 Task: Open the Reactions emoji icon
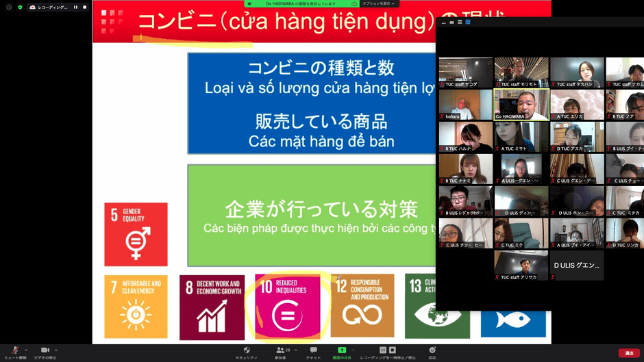[432, 350]
